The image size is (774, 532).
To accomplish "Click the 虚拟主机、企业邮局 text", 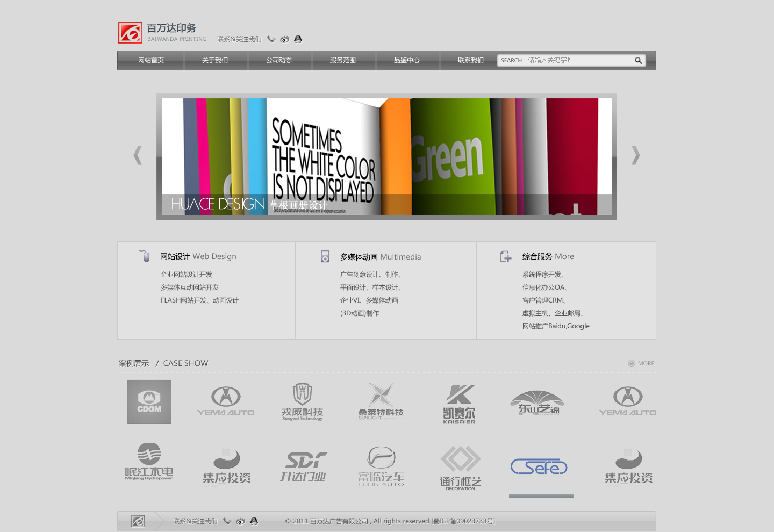I will point(553,313).
